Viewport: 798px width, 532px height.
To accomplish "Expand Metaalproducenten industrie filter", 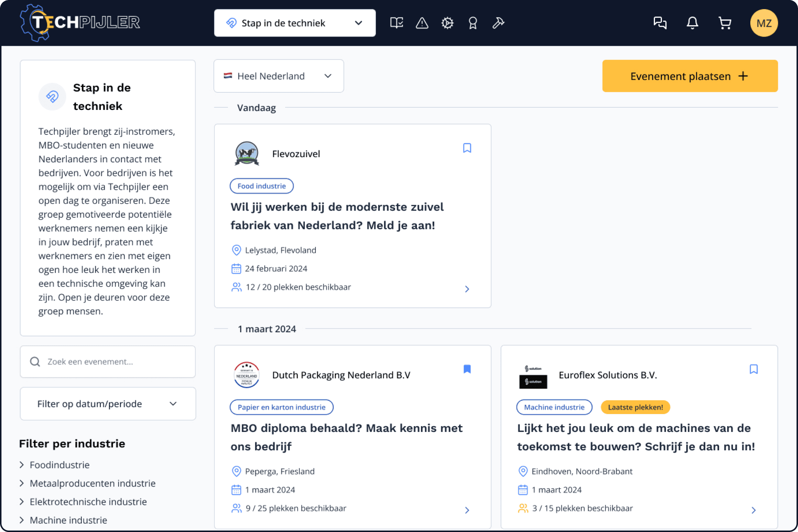I will 88,483.
